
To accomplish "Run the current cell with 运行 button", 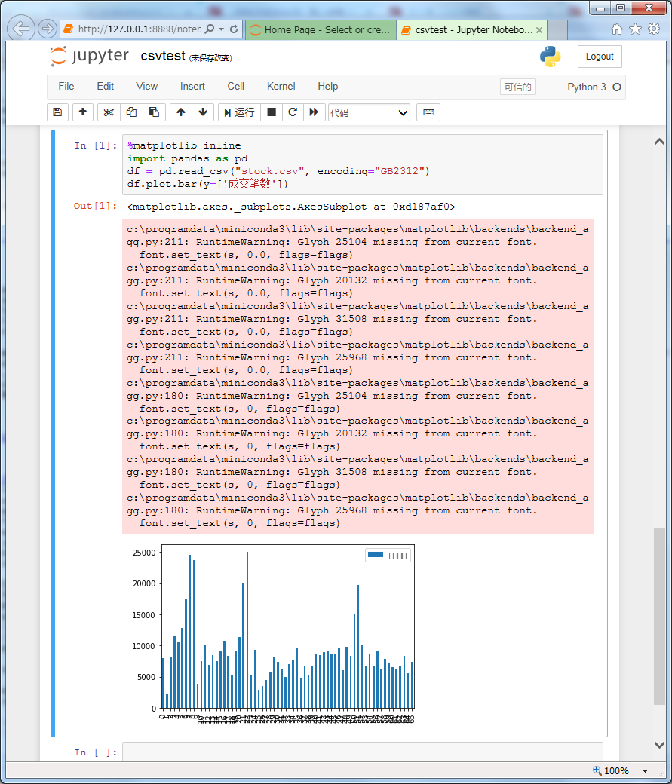I will [240, 112].
